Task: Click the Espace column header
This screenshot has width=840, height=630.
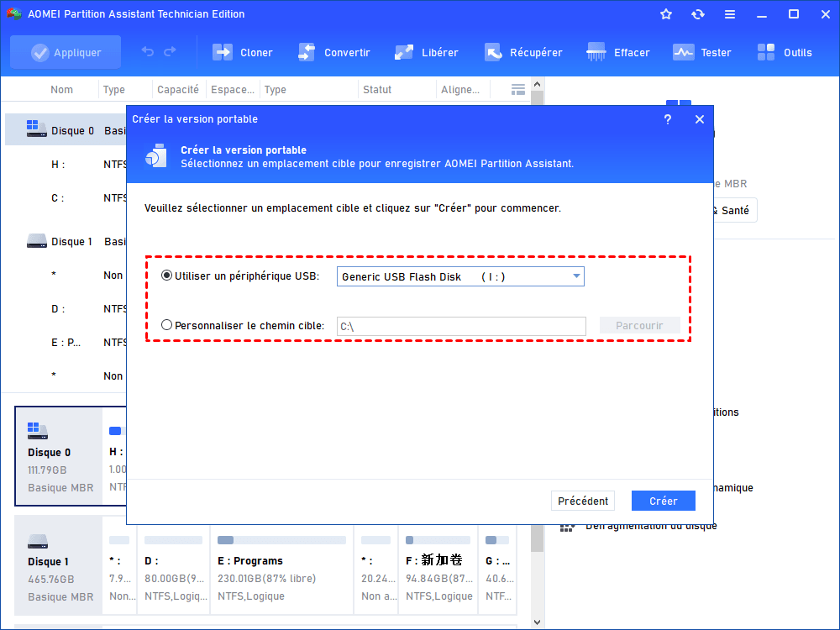Action: 233,90
